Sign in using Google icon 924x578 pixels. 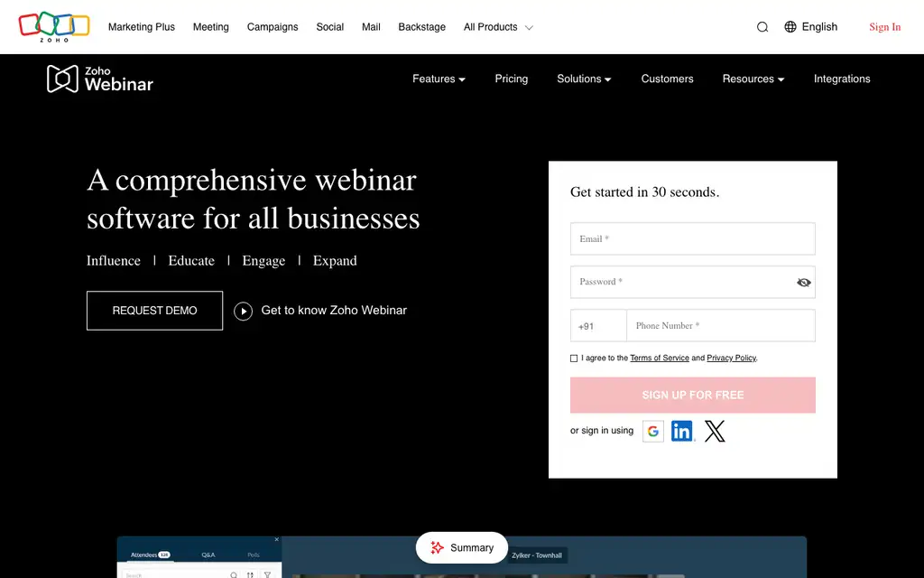pos(653,431)
